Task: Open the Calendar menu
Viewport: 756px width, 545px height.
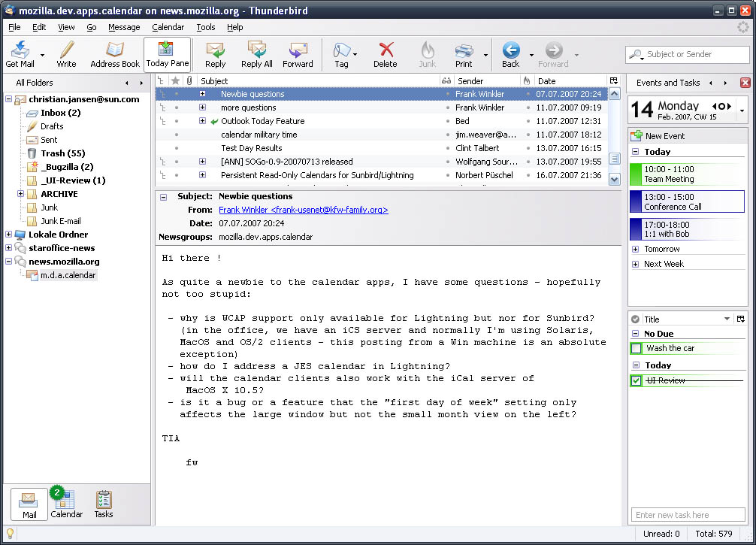Action: pyautogui.click(x=168, y=27)
